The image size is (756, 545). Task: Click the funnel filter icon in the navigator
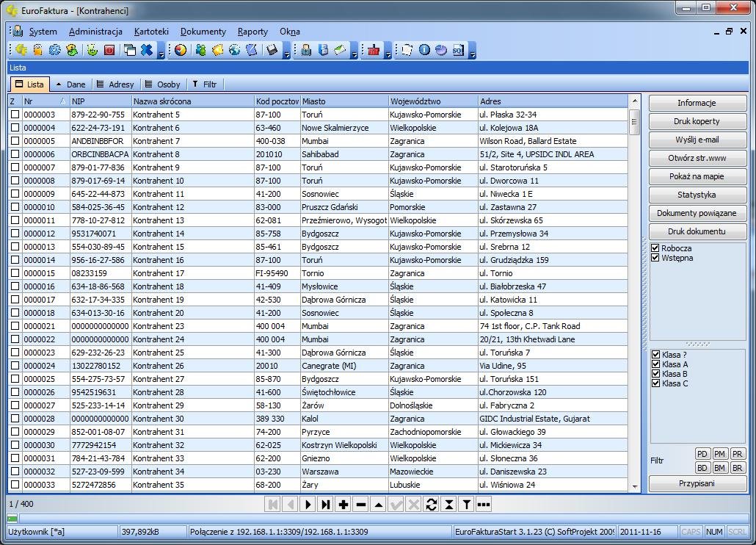point(466,505)
